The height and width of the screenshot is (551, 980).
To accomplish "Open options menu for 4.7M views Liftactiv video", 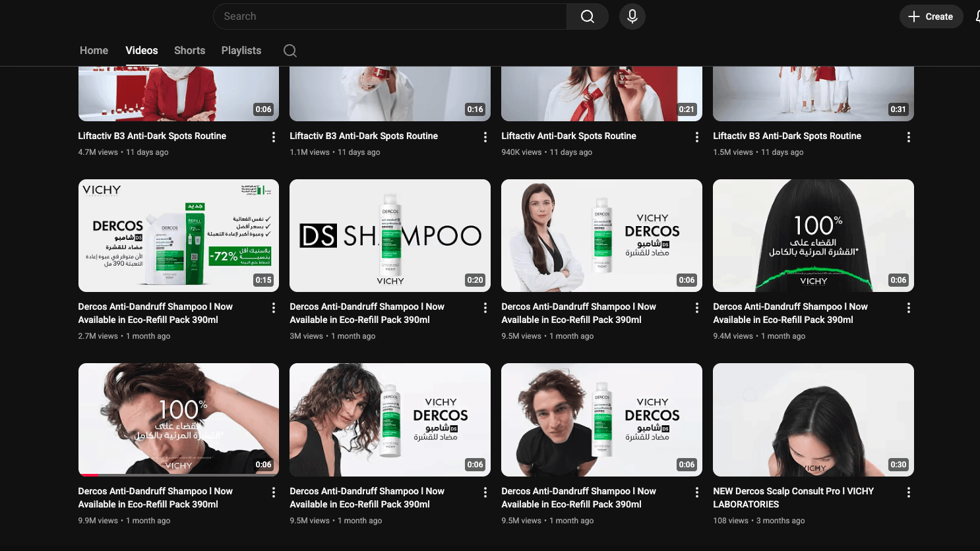I will pyautogui.click(x=274, y=137).
